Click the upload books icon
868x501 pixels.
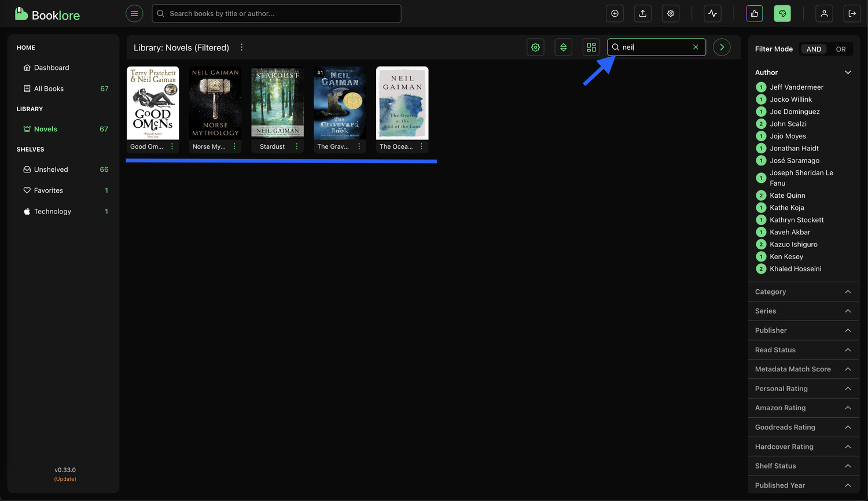pos(642,13)
